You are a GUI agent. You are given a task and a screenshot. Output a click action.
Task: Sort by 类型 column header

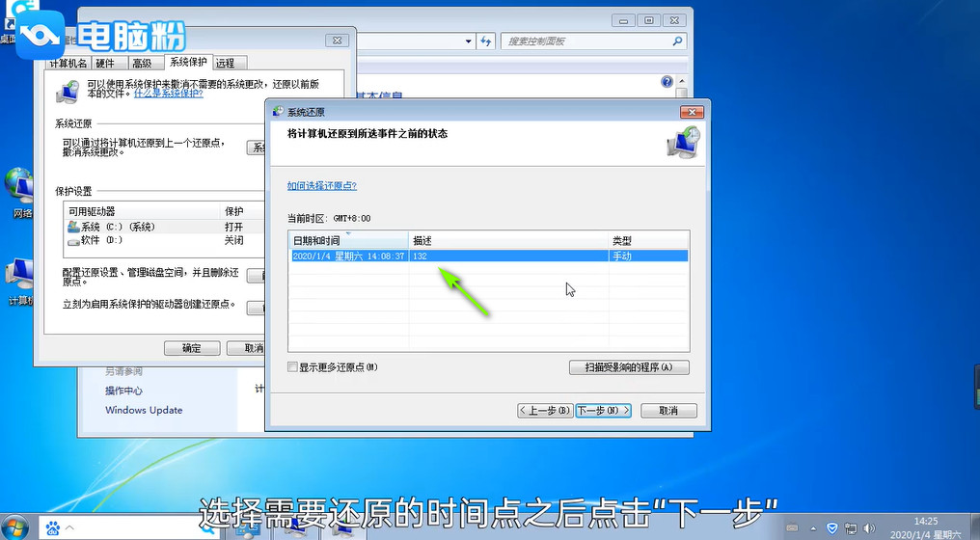[x=649, y=241]
